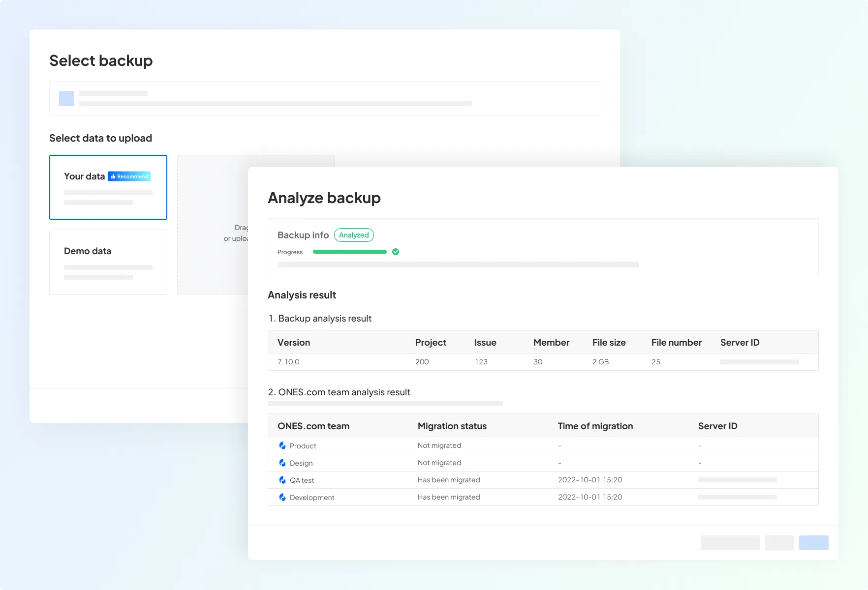Click the Time of migration column header
Viewport: 868px width, 590px height.
595,426
